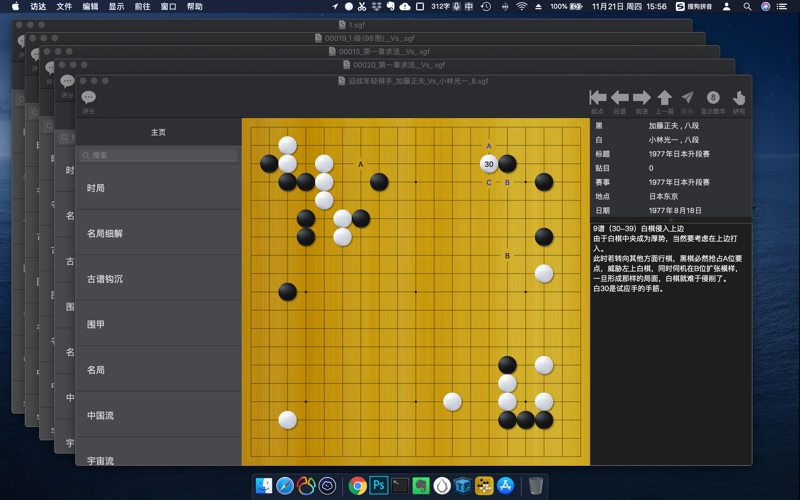
Task: Open the 帮助 menu
Action: [x=194, y=6]
